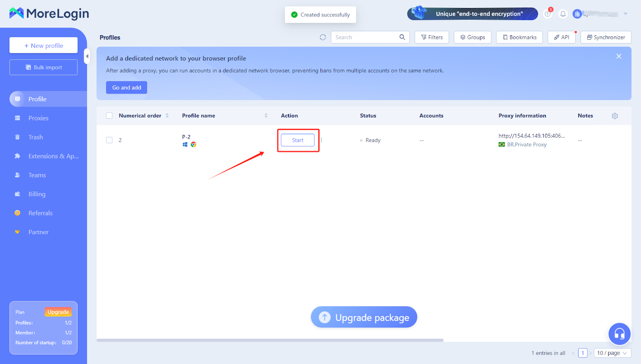
Task: Expand the account menu dropdown arrow
Action: coord(625,14)
